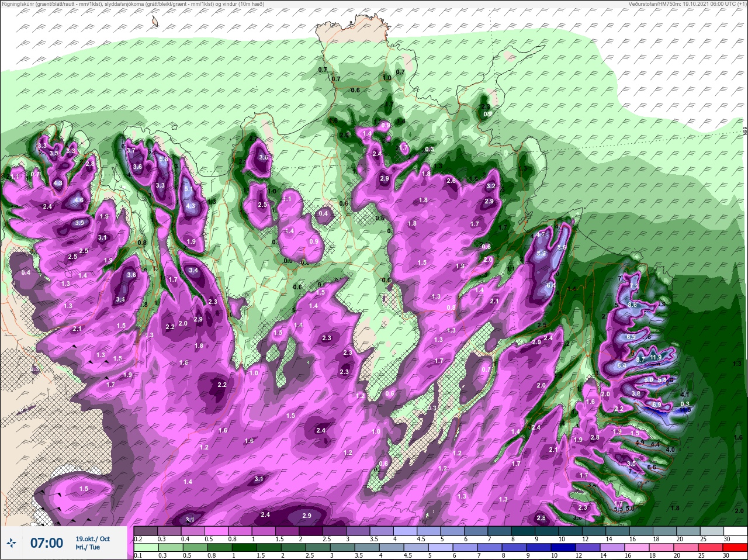Click the 07:00 forecast time label
The image size is (748, 560).
click(x=46, y=543)
